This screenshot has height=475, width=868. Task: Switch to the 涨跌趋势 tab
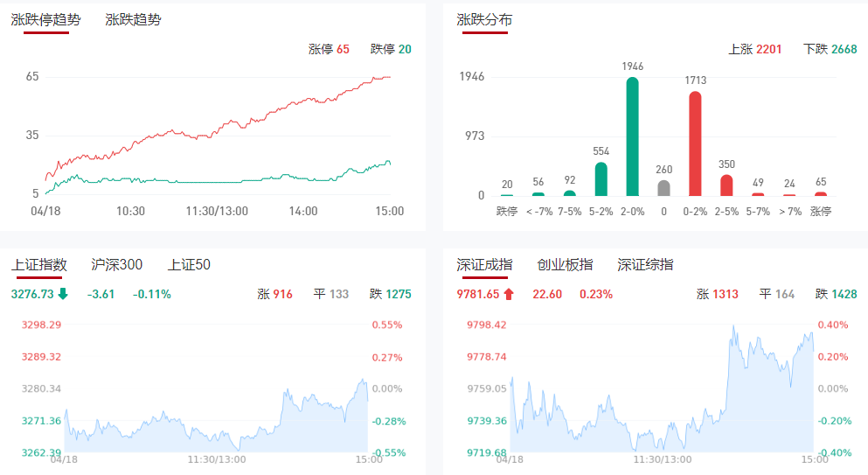pos(133,19)
